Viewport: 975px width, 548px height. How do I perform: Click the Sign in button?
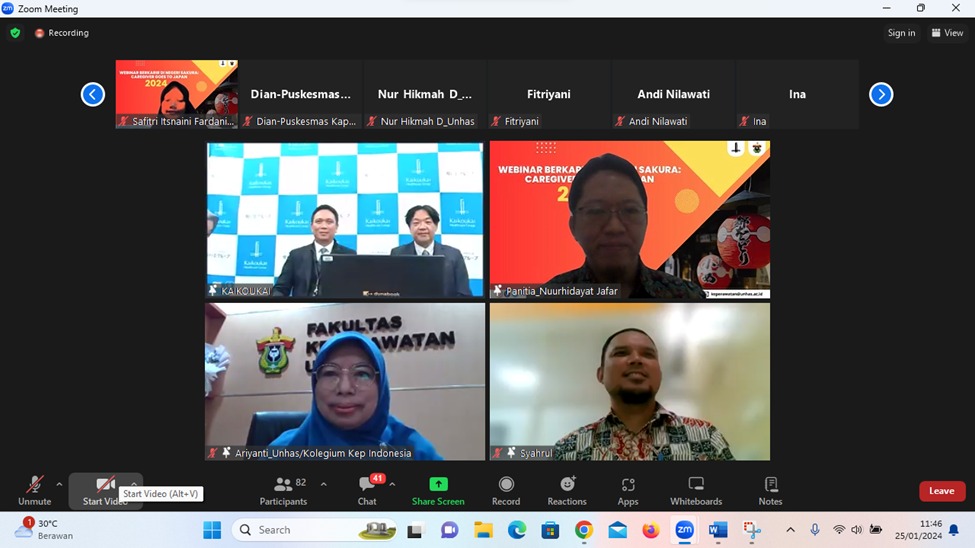click(x=901, y=33)
